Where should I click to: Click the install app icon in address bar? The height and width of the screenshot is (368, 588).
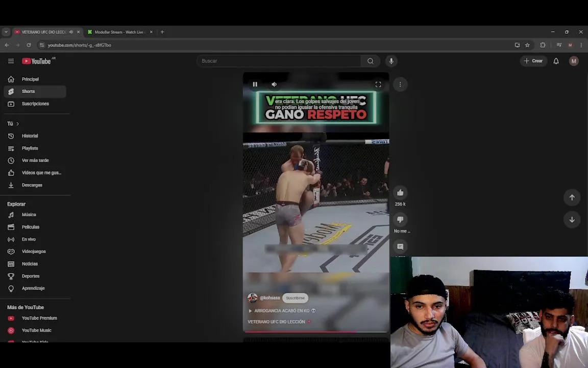pyautogui.click(x=517, y=45)
